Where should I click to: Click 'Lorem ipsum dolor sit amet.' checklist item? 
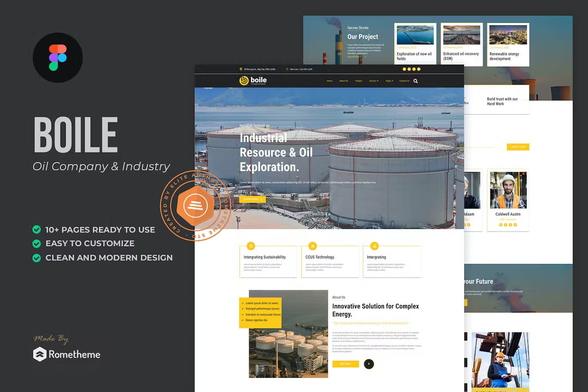[x=262, y=303]
